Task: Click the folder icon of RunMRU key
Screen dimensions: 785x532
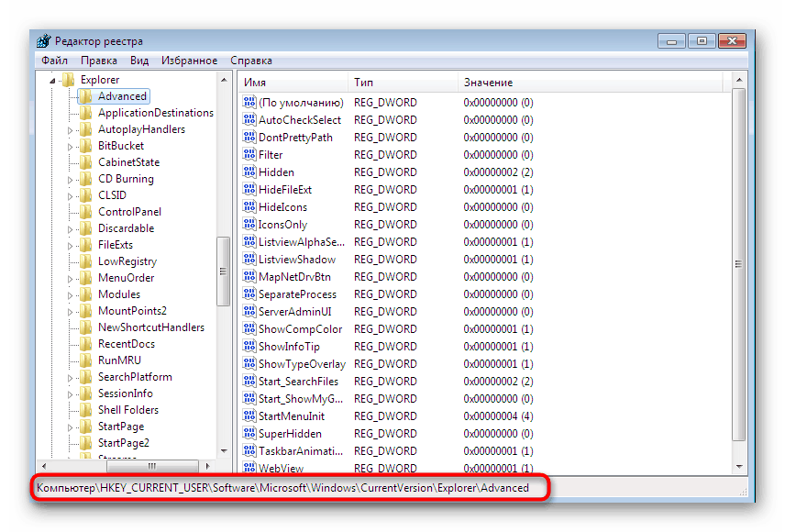Action: (x=86, y=360)
